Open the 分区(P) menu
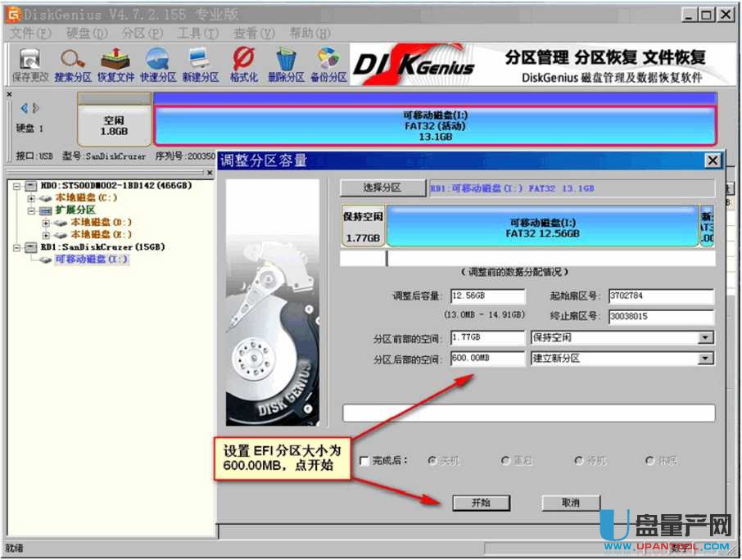This screenshot has height=560, width=742. coord(143,33)
